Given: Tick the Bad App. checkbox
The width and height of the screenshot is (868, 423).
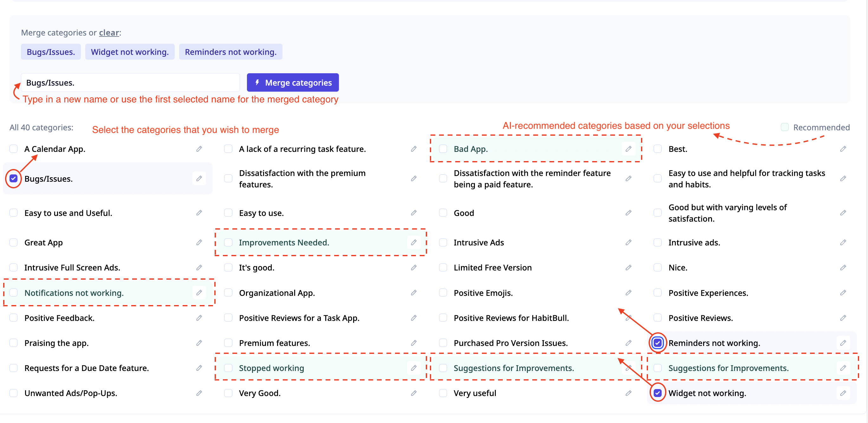Looking at the screenshot, I should [443, 149].
